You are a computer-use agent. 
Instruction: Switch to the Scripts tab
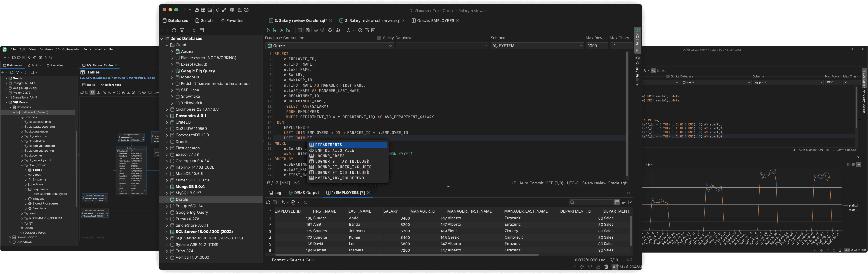click(204, 20)
